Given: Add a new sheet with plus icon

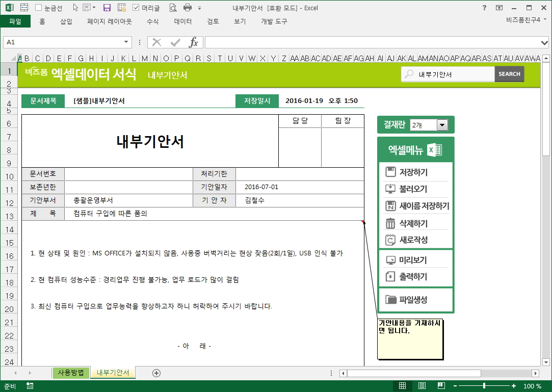Looking at the screenshot, I should click(156, 373).
